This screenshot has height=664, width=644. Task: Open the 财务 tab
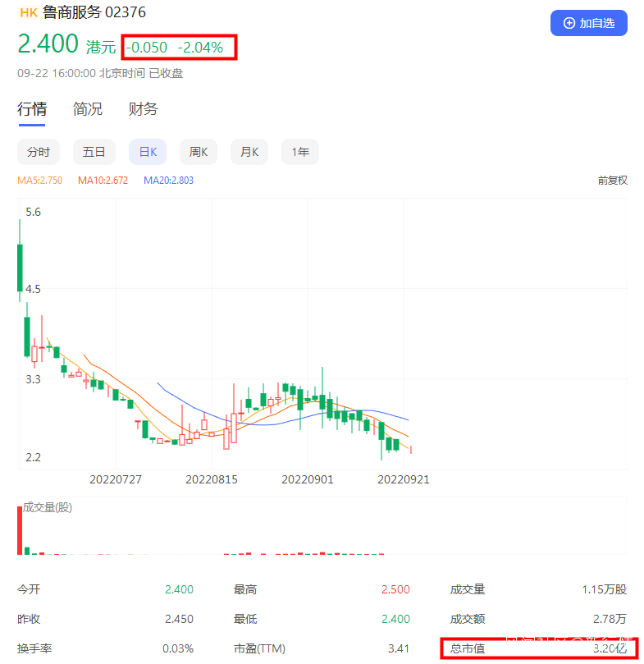(143, 109)
